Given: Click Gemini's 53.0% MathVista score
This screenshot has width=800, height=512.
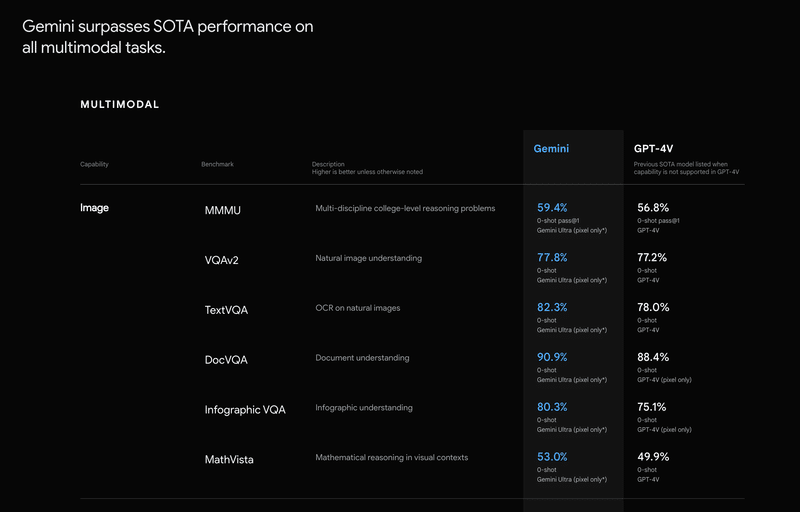Looking at the screenshot, I should (552, 457).
